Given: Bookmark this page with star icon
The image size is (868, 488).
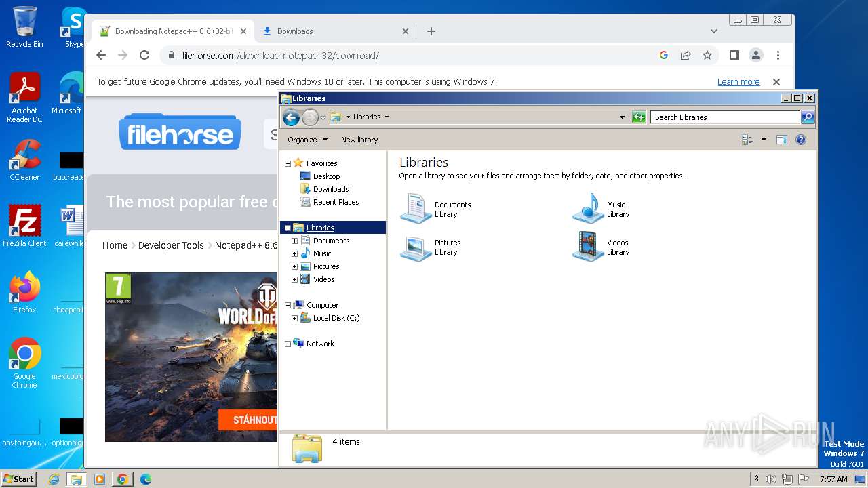Looking at the screenshot, I should 707,56.
